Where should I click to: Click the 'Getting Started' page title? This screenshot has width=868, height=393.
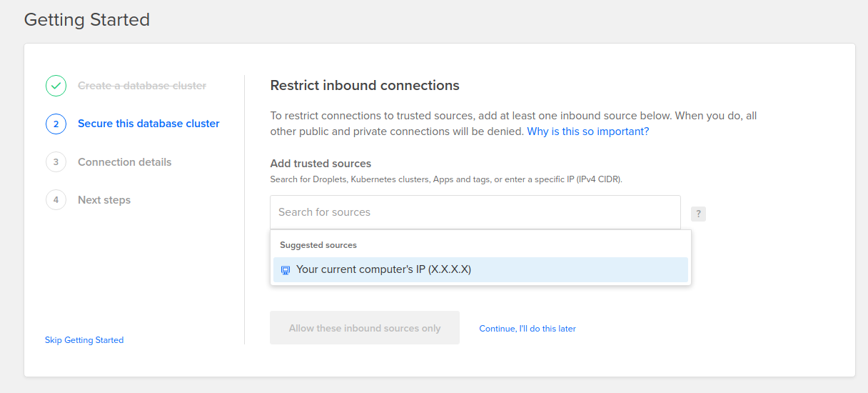click(x=86, y=19)
